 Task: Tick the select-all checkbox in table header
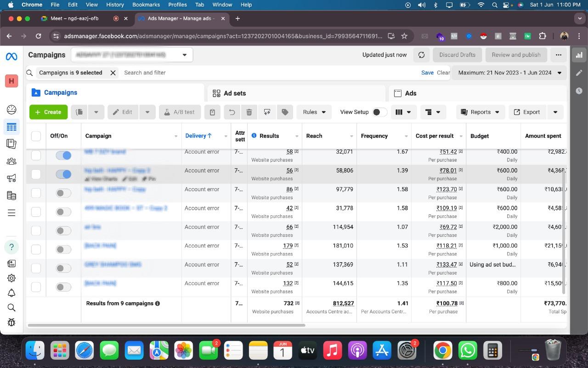[36, 136]
